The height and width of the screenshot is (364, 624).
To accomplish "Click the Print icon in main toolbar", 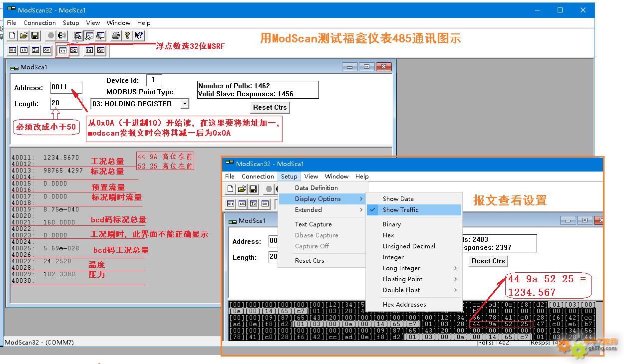I will (x=116, y=35).
